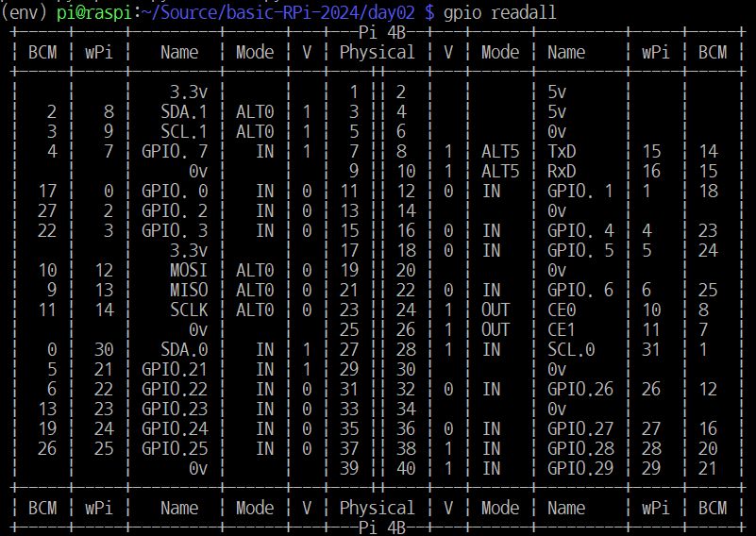Click the blue path '~/Source/basic-RPi-2024/day02'

pyautogui.click(x=277, y=12)
